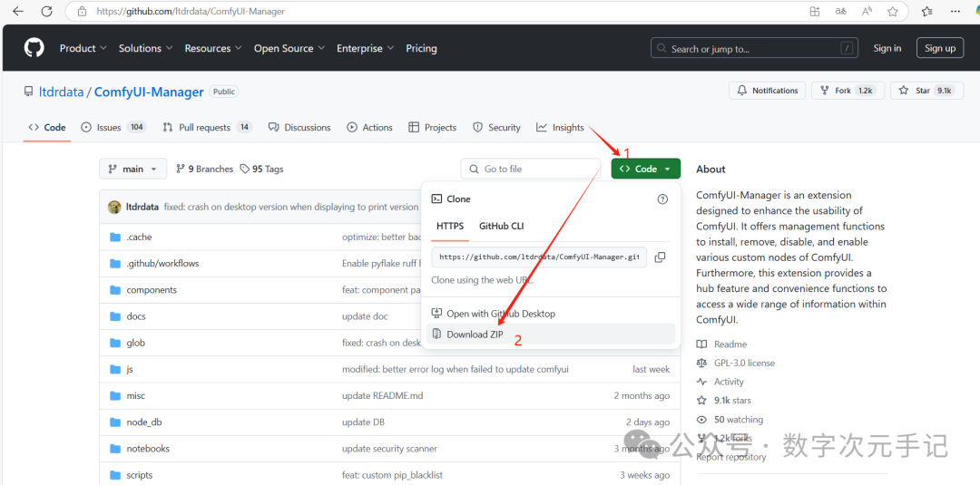The image size is (980, 485).
Task: Choose Open with GitHub Desktop
Action: 500,314
